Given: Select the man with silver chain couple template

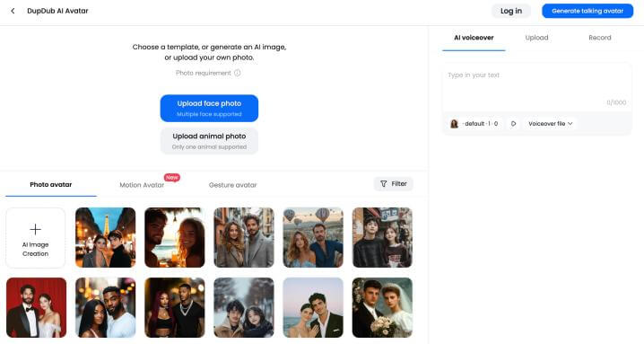Looking at the screenshot, I should [175, 307].
